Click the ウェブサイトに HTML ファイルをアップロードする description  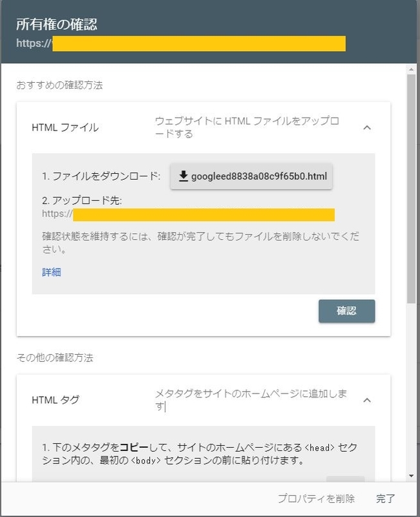247,127
